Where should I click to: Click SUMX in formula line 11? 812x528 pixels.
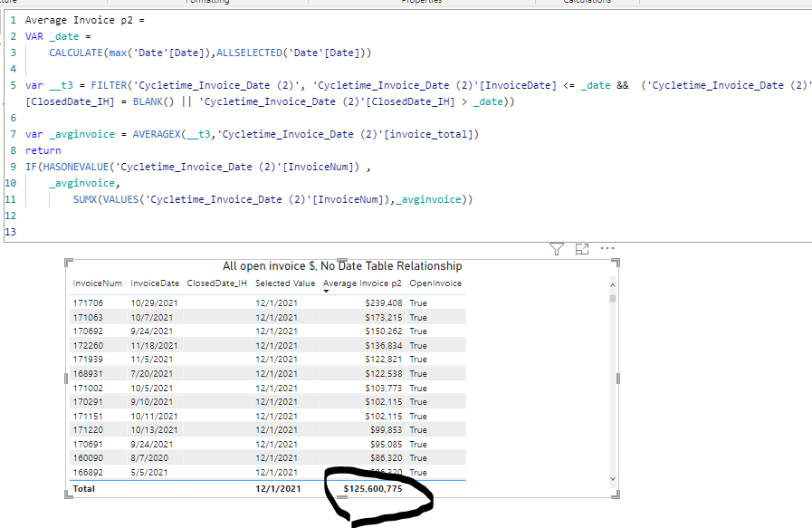click(85, 199)
